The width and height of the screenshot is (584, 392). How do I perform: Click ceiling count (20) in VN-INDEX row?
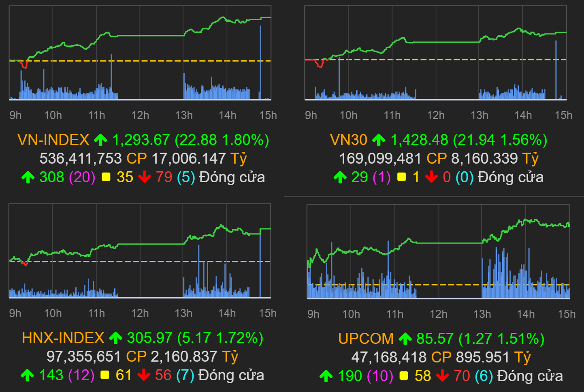(x=82, y=177)
